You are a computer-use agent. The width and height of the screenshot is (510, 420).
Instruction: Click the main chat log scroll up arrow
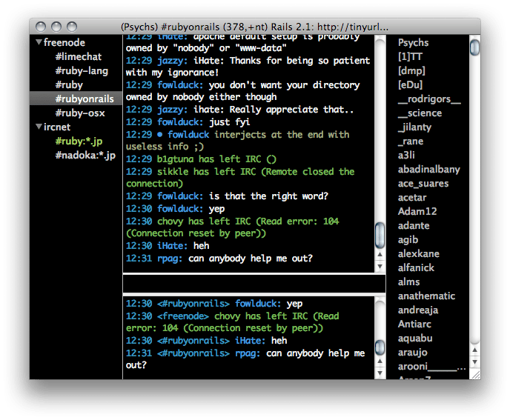(x=380, y=255)
